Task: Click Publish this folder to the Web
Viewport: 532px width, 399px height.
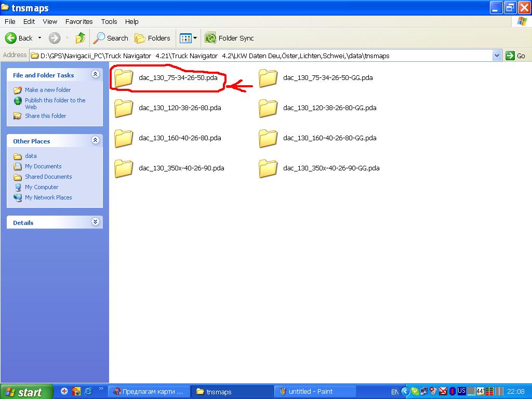Action: pyautogui.click(x=55, y=103)
